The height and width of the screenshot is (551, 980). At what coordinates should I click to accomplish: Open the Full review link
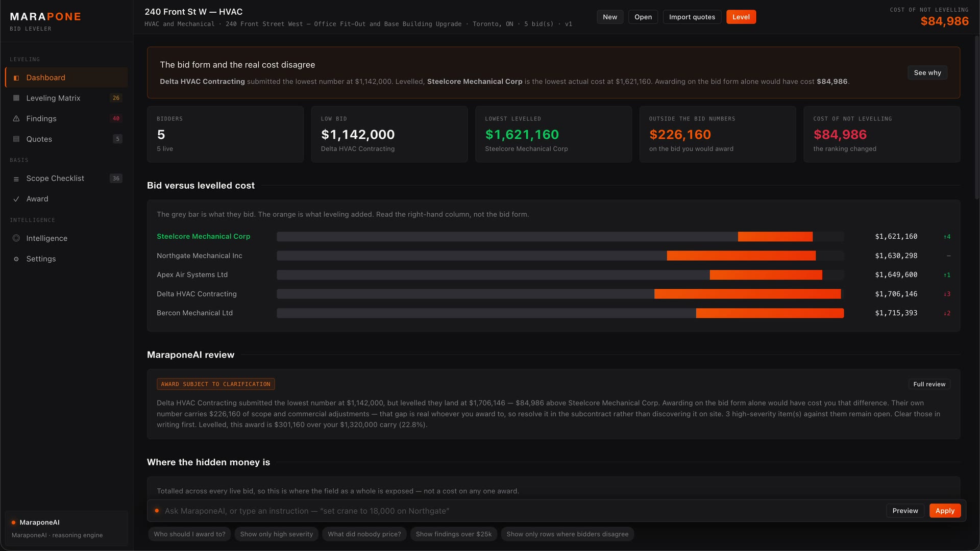coord(929,384)
